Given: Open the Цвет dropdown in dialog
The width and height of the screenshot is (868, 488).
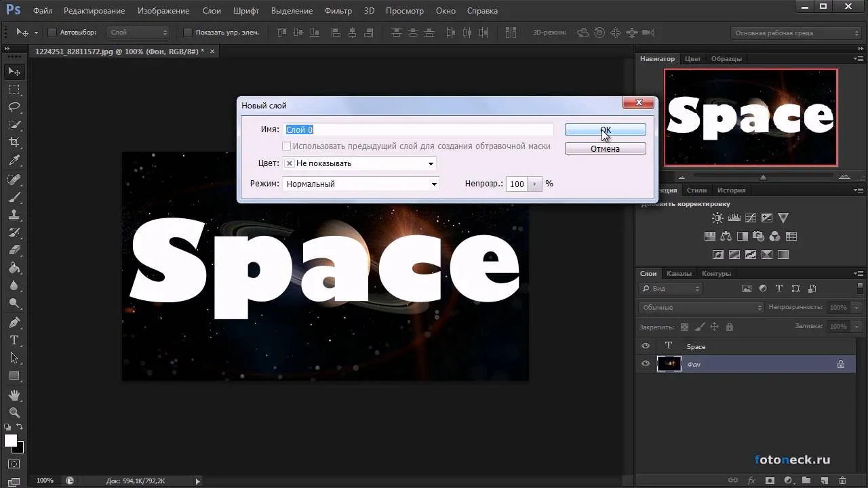Looking at the screenshot, I should 359,163.
